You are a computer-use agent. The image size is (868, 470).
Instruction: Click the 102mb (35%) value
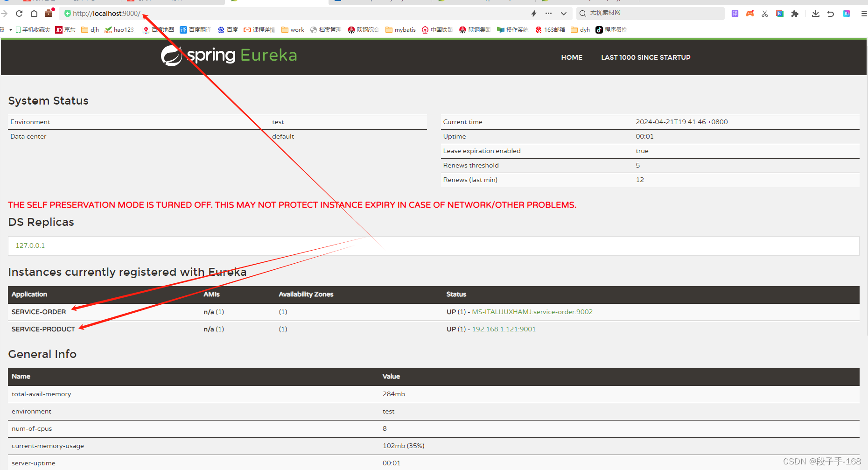[404, 446]
